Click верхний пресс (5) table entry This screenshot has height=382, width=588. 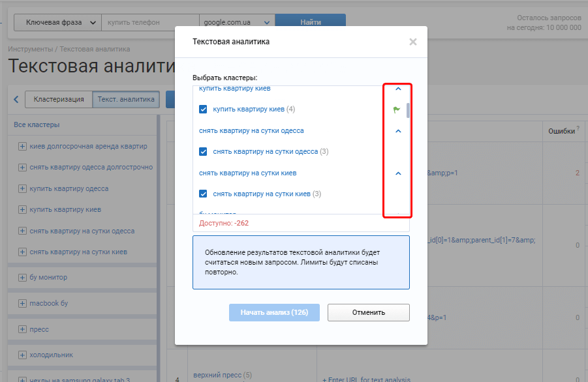(223, 375)
